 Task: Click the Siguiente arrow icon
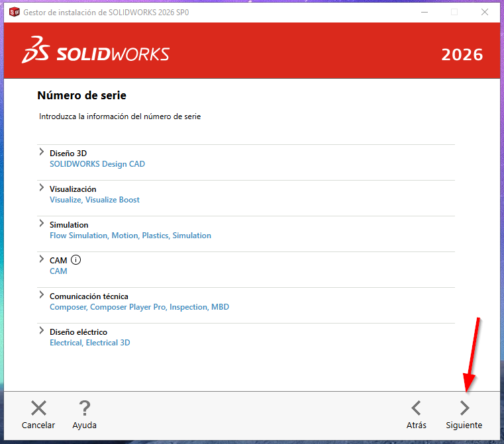point(464,408)
